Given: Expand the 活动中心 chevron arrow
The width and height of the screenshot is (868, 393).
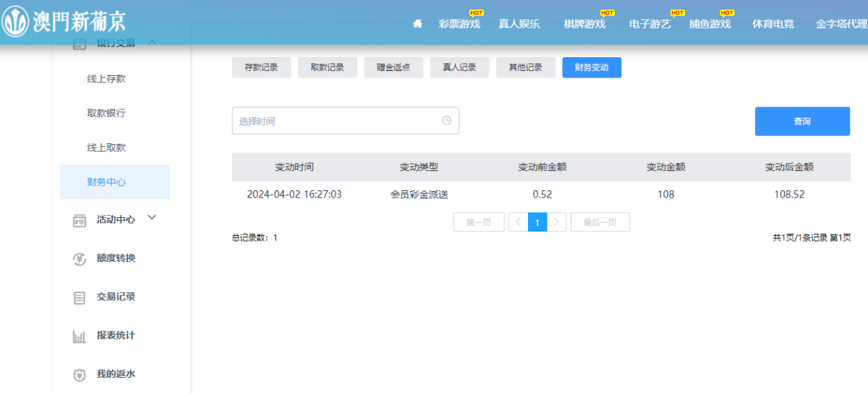Looking at the screenshot, I should 152,218.
